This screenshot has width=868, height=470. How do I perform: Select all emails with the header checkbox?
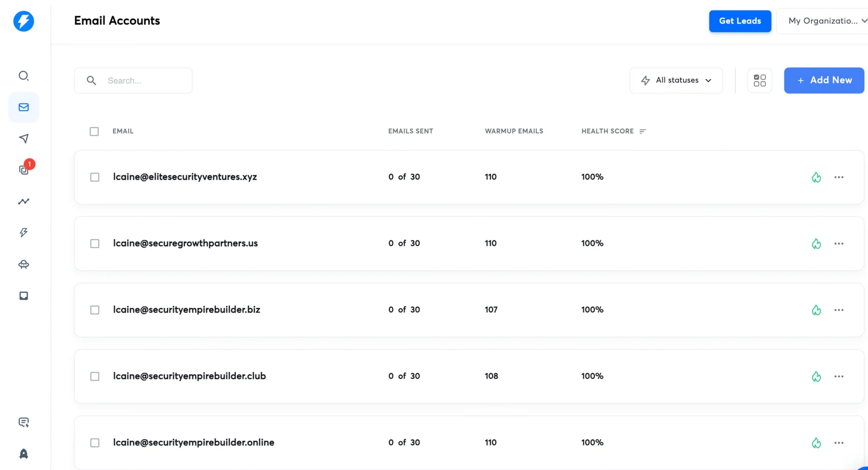[x=94, y=131]
